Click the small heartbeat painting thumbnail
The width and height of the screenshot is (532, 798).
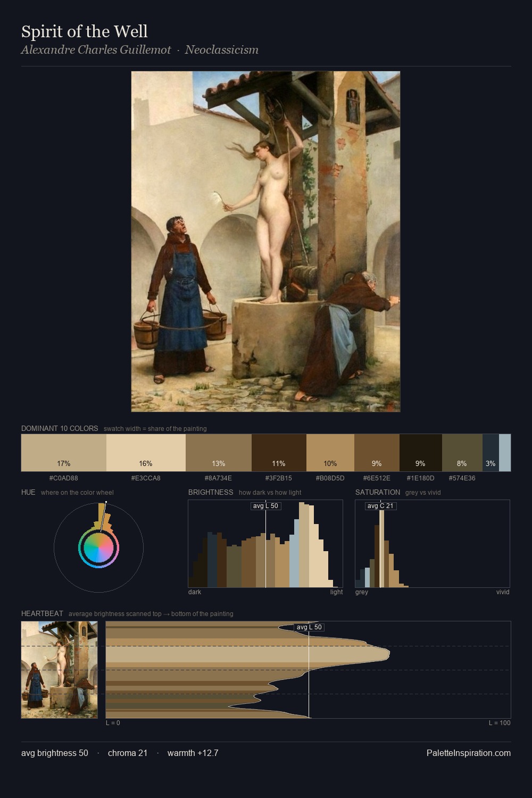60,669
